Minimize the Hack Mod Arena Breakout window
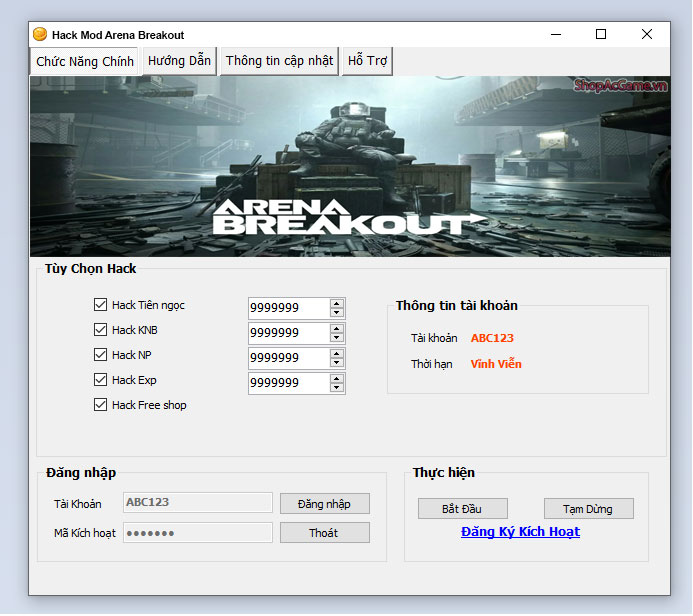Viewport: 693px width, 616px height. click(x=556, y=34)
